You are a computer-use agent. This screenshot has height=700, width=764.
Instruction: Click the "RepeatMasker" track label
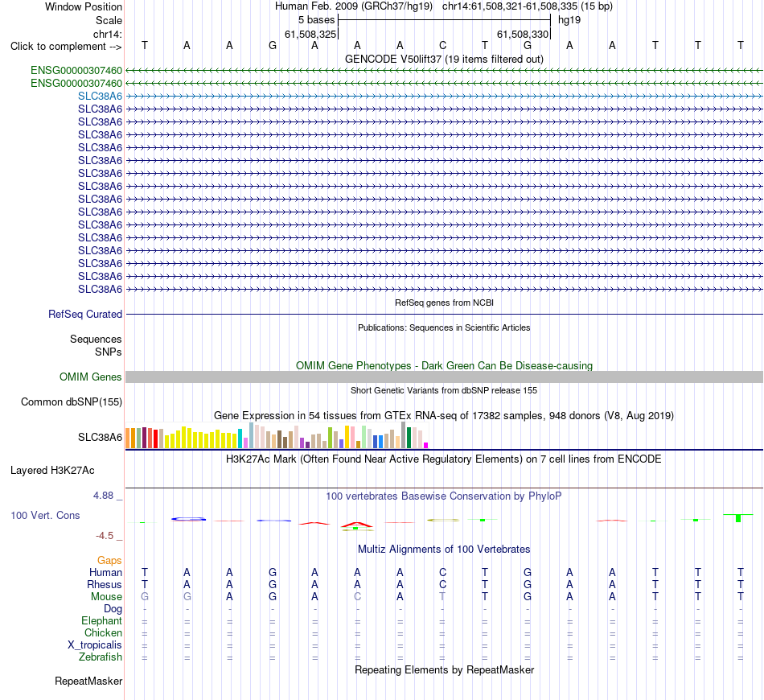pos(88,681)
